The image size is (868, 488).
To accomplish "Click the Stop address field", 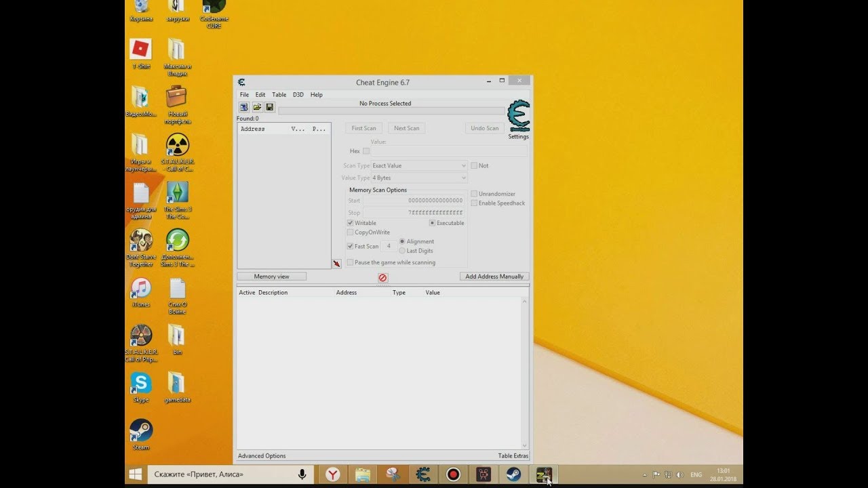I will tap(414, 213).
